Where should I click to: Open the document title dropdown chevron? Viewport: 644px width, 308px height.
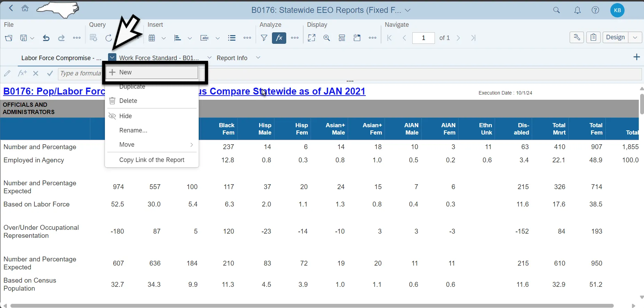click(408, 10)
